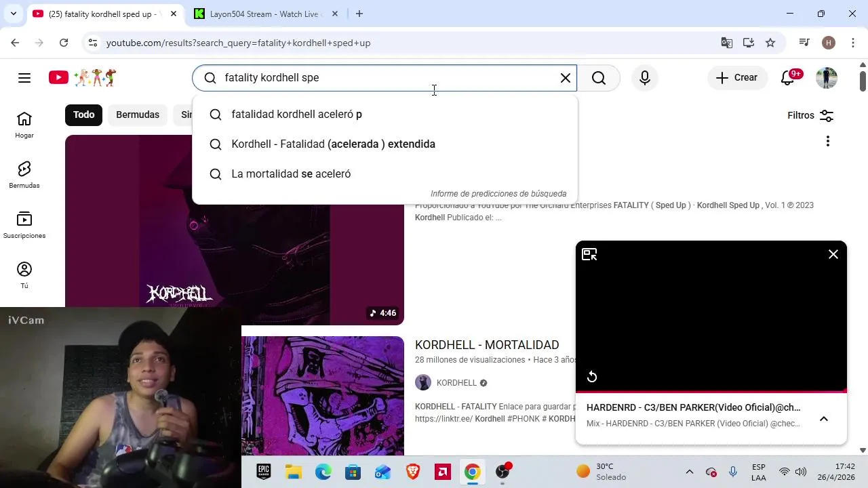This screenshot has height=488, width=868.
Task: Open the Chrome profile H icon
Action: pyautogui.click(x=829, y=43)
